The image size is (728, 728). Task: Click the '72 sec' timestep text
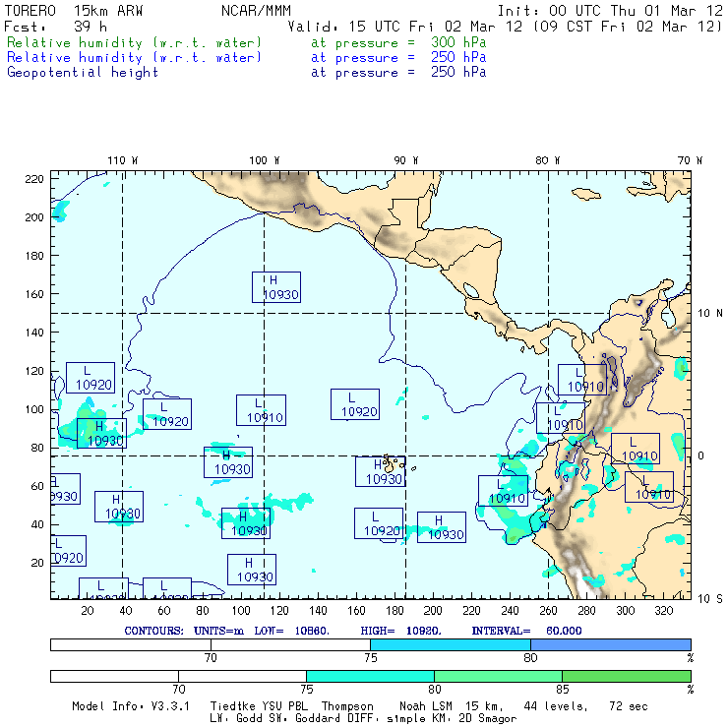pyautogui.click(x=629, y=706)
